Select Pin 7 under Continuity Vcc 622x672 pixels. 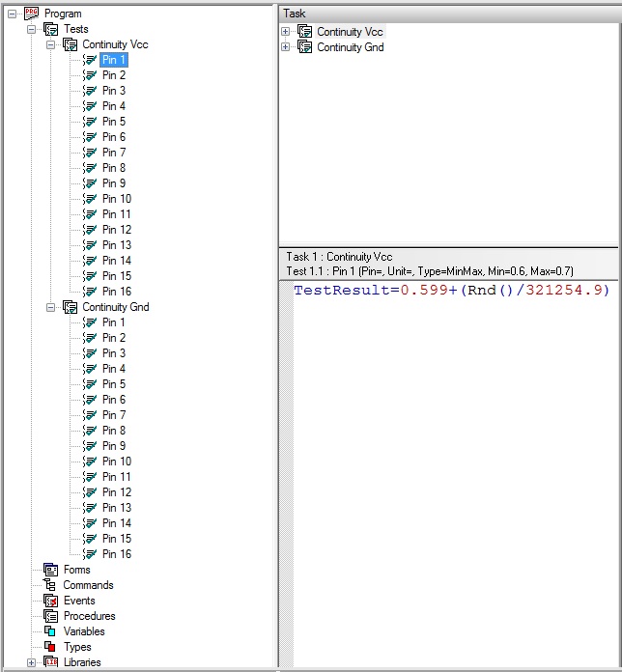114,153
